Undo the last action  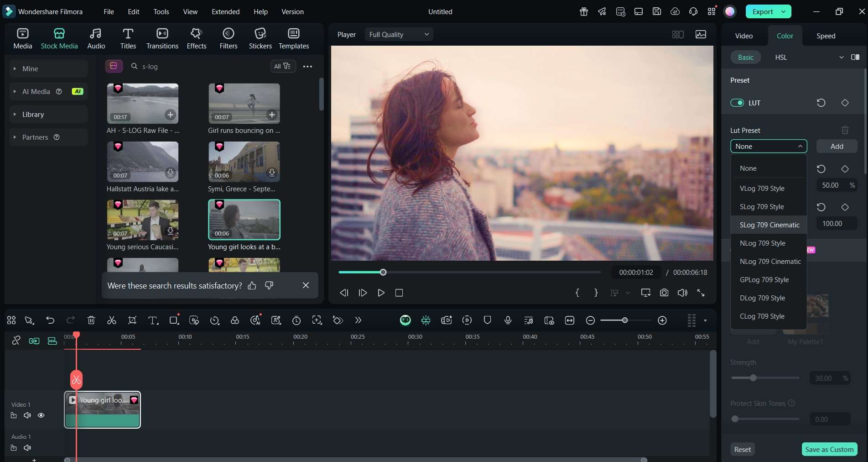pyautogui.click(x=50, y=320)
